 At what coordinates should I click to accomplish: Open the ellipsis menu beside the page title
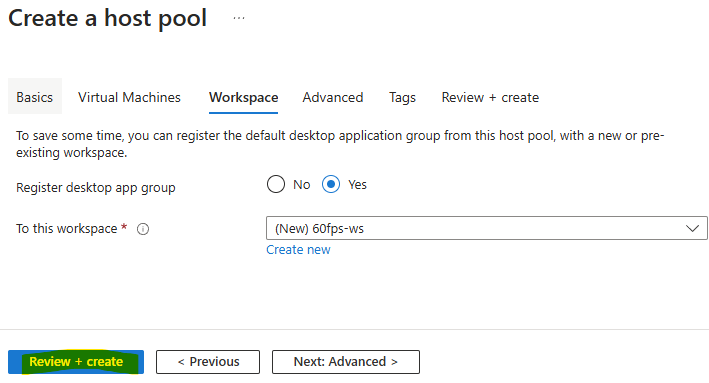click(239, 18)
